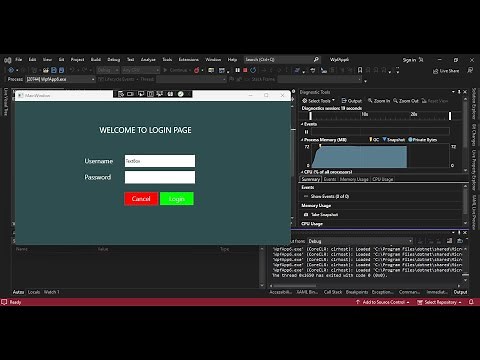
Task: Click the Take Snapshot camera icon
Action: [306, 215]
